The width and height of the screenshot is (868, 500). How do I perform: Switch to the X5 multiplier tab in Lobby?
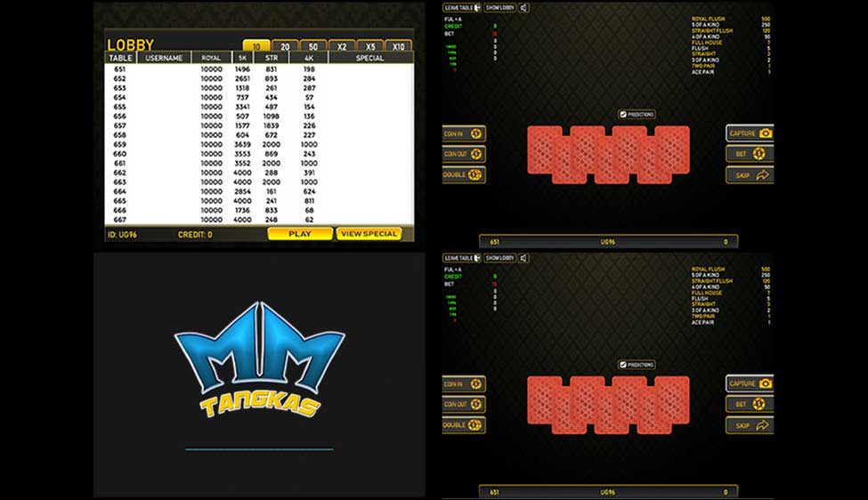coord(369,46)
